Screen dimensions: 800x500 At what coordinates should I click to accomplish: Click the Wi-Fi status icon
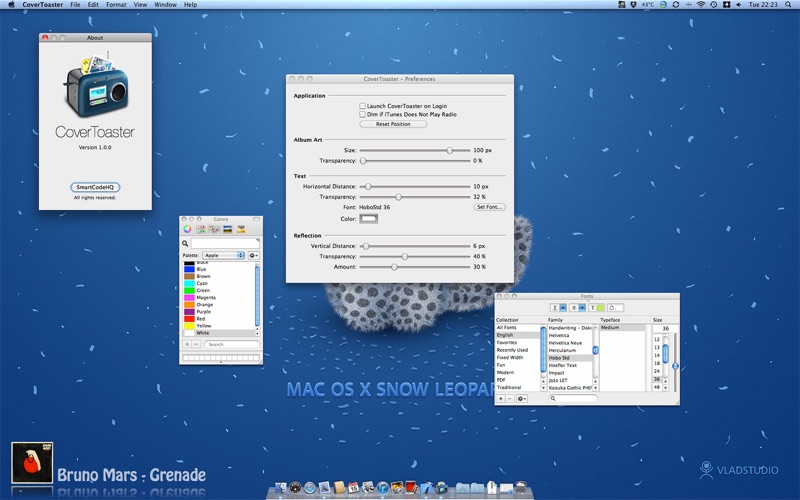[701, 5]
